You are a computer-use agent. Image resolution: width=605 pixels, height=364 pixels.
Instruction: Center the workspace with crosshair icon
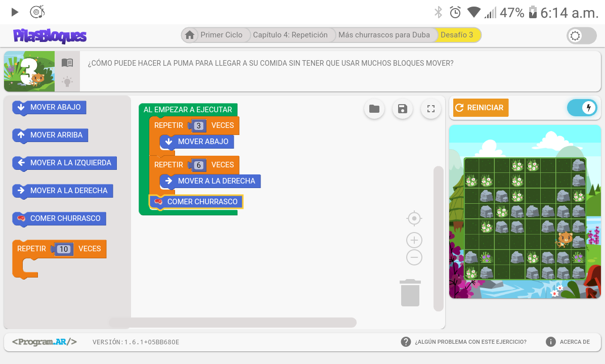(x=414, y=218)
